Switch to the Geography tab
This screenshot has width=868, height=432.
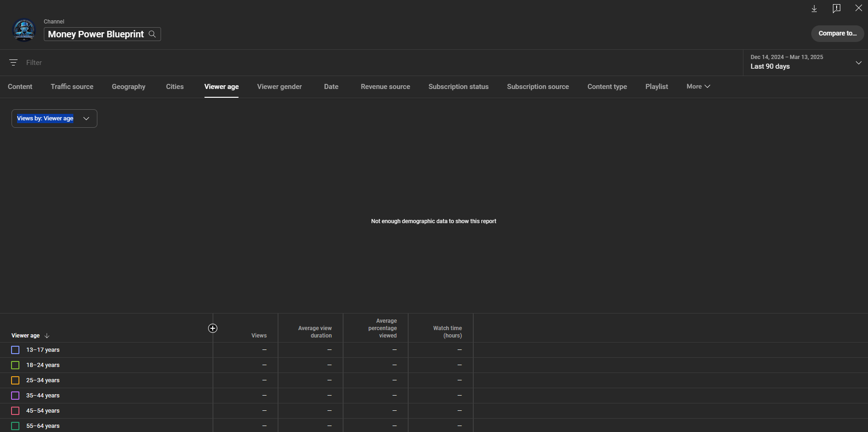(x=128, y=87)
